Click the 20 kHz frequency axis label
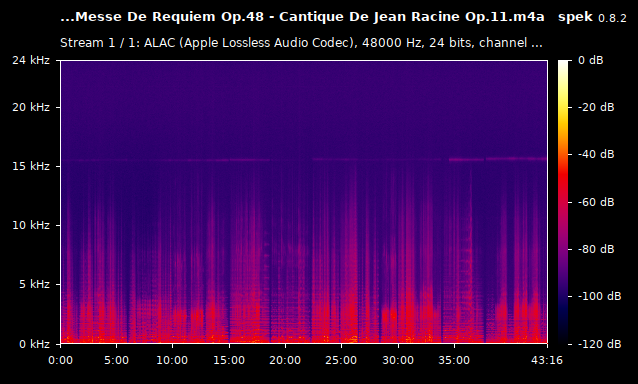 pos(31,107)
